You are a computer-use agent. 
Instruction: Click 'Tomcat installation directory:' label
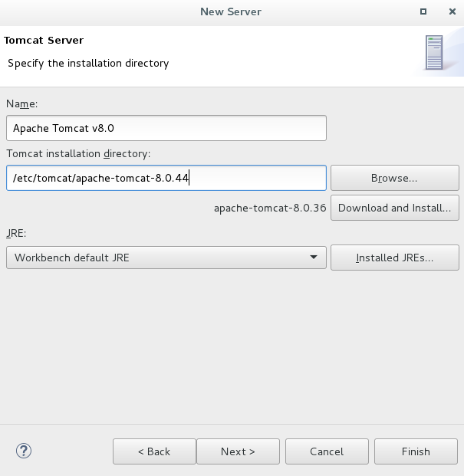point(78,154)
